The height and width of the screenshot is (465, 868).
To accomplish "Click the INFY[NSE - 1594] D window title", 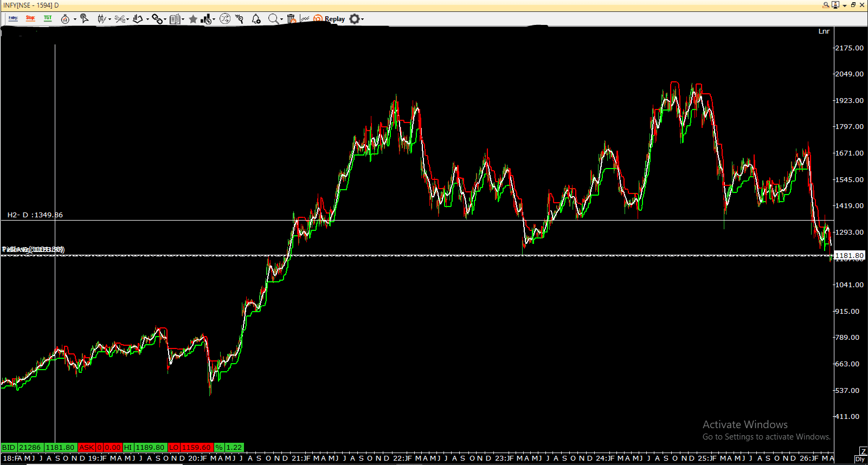I will coord(31,5).
